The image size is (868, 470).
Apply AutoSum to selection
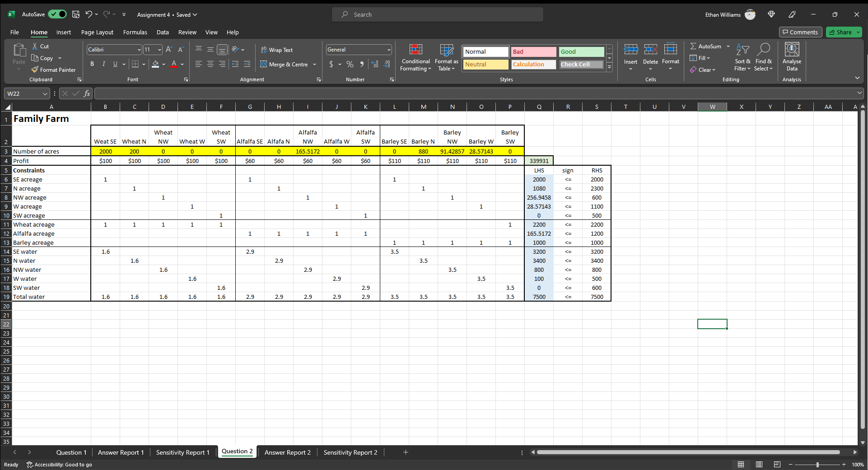point(706,46)
